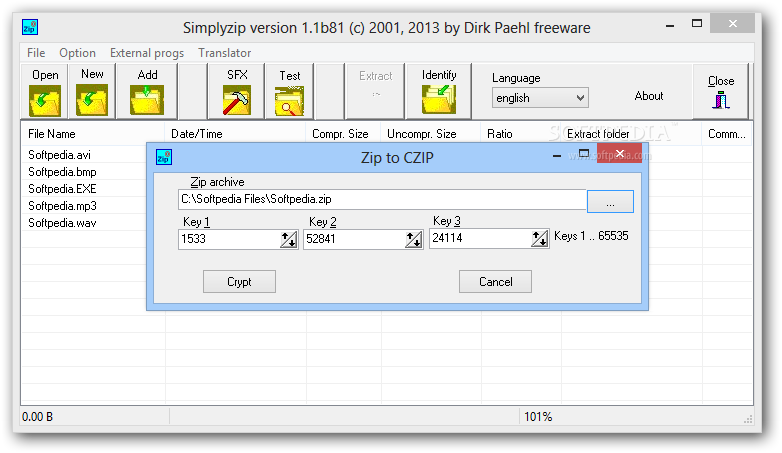
Task: Minimize the main Simplyzip window
Action: tap(670, 25)
